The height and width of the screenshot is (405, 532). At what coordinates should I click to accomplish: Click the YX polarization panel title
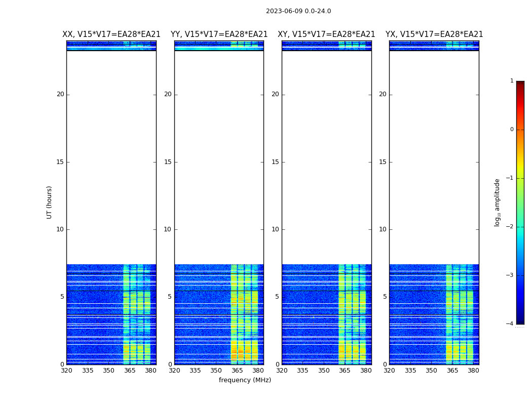tap(434, 34)
